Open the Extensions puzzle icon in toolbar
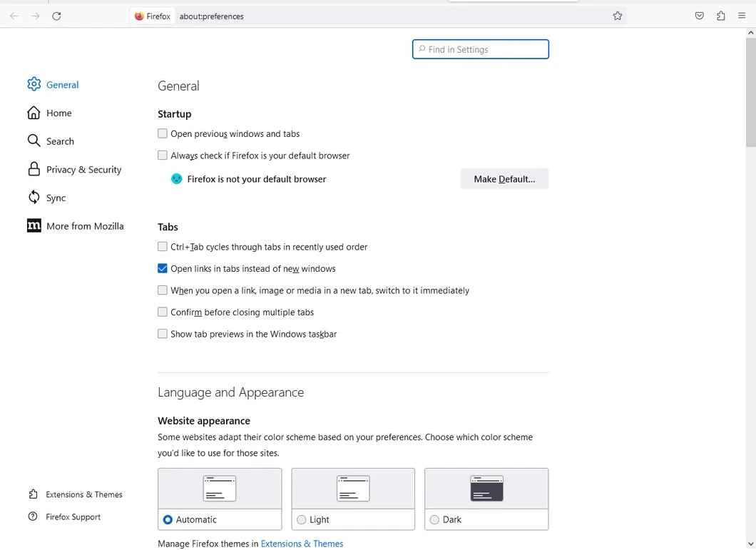 (x=720, y=16)
